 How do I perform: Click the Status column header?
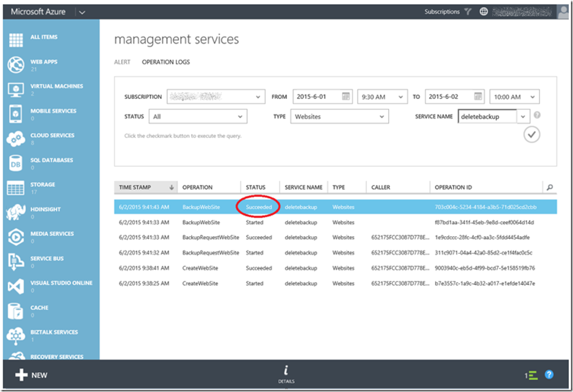tap(256, 187)
